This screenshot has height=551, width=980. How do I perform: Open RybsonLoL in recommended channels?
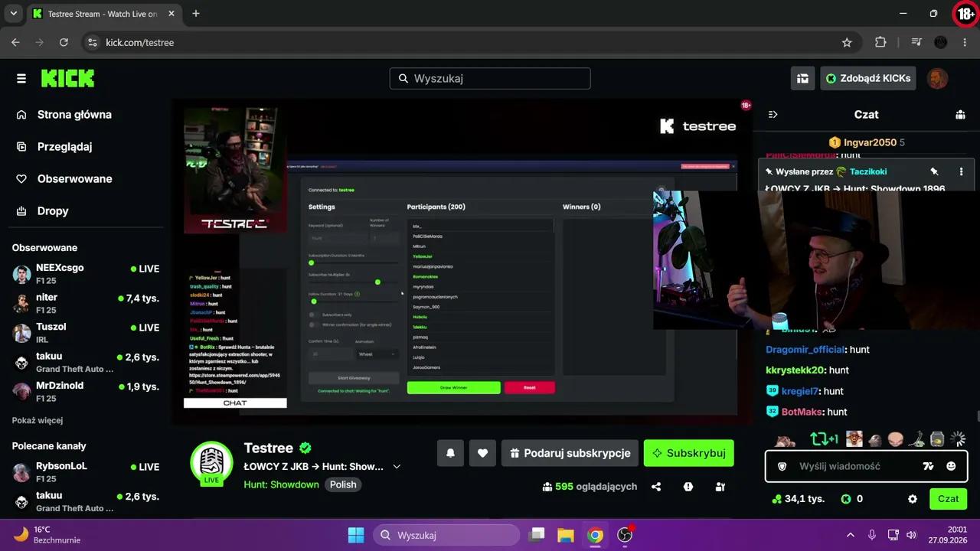point(86,472)
